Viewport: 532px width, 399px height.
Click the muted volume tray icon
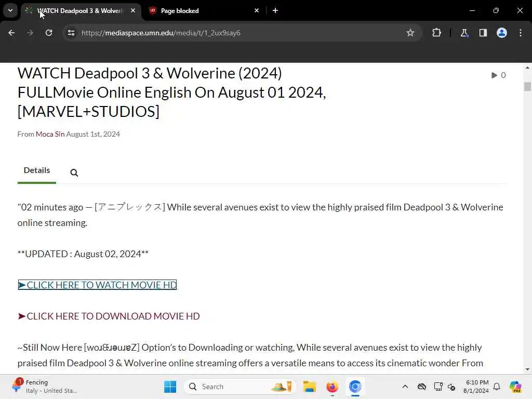click(x=451, y=387)
